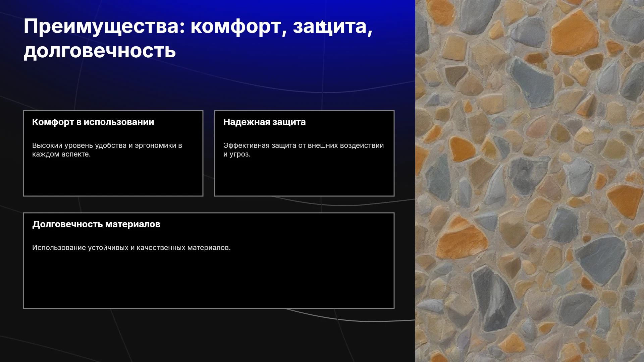Click the text "Эффективная защита от внешних воздействий"
The height and width of the screenshot is (362, 644).
(304, 145)
